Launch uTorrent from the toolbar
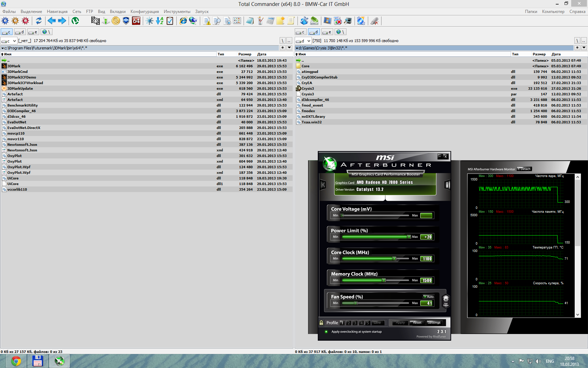Screen dimensions: 588x368 (75, 21)
